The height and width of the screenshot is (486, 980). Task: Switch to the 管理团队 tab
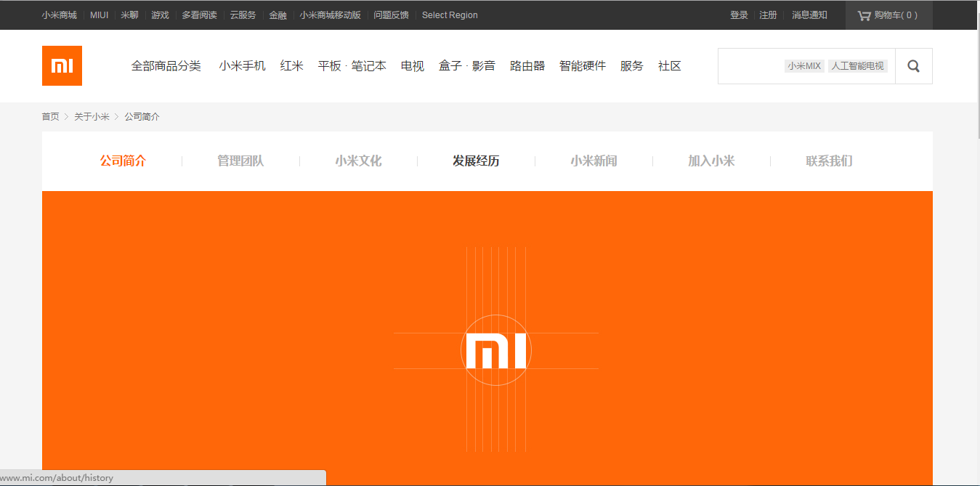[x=240, y=161]
